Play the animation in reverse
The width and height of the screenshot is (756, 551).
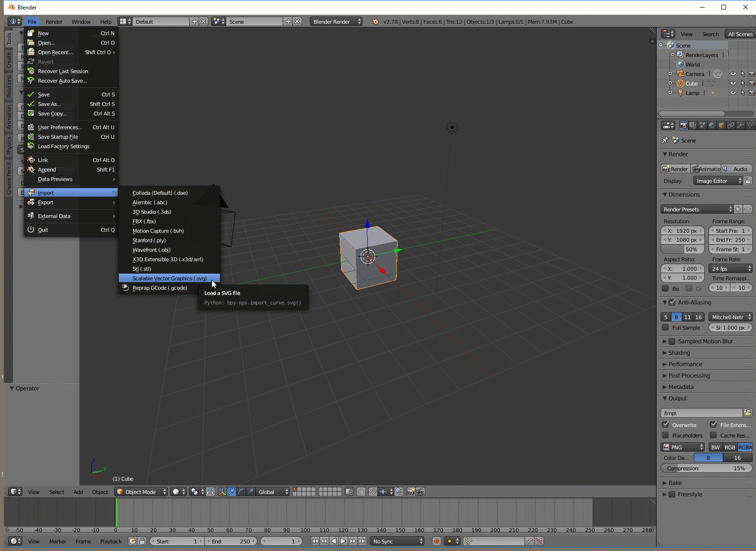334,541
